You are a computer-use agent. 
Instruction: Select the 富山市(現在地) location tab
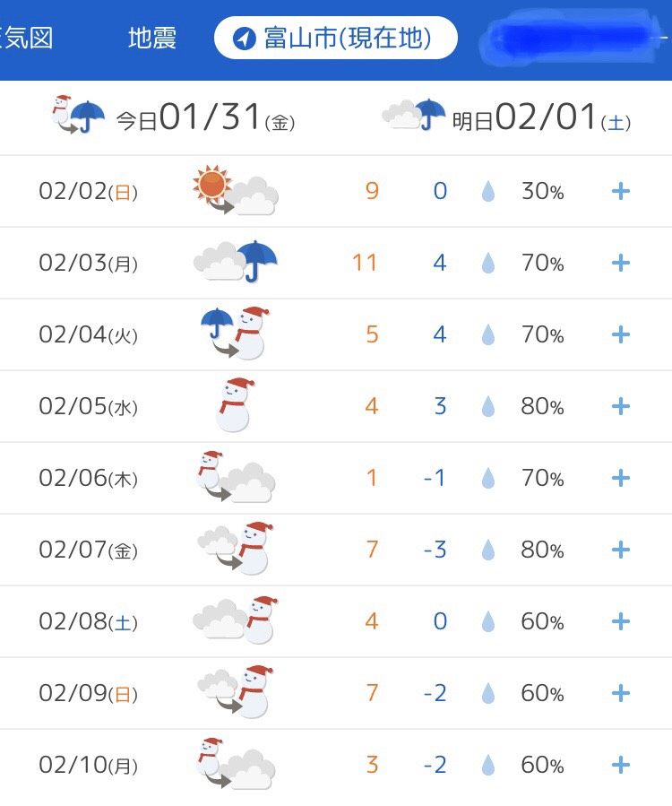[x=335, y=38]
